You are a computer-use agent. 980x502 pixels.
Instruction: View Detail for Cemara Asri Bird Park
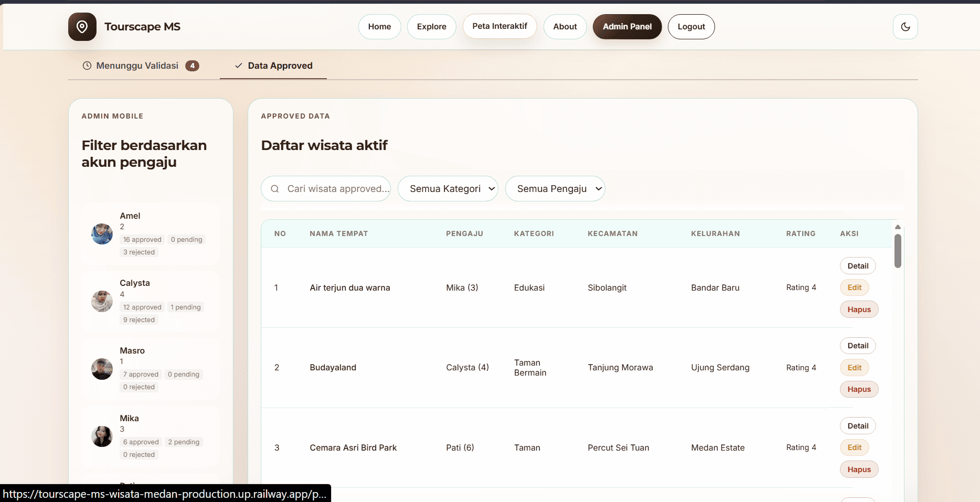[858, 426]
